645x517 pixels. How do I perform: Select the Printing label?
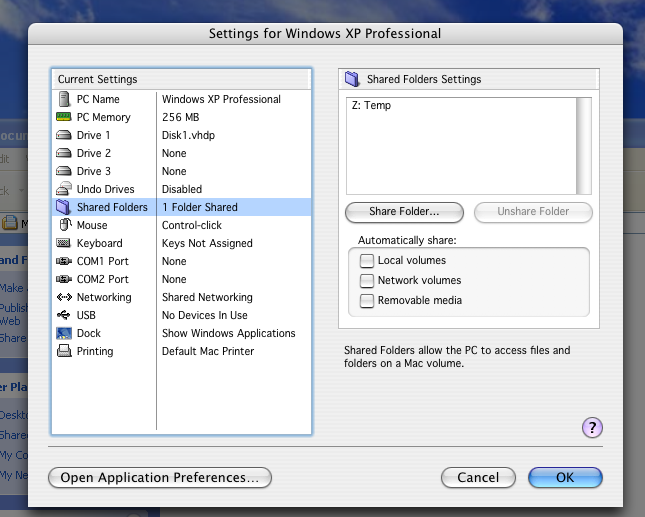(95, 351)
